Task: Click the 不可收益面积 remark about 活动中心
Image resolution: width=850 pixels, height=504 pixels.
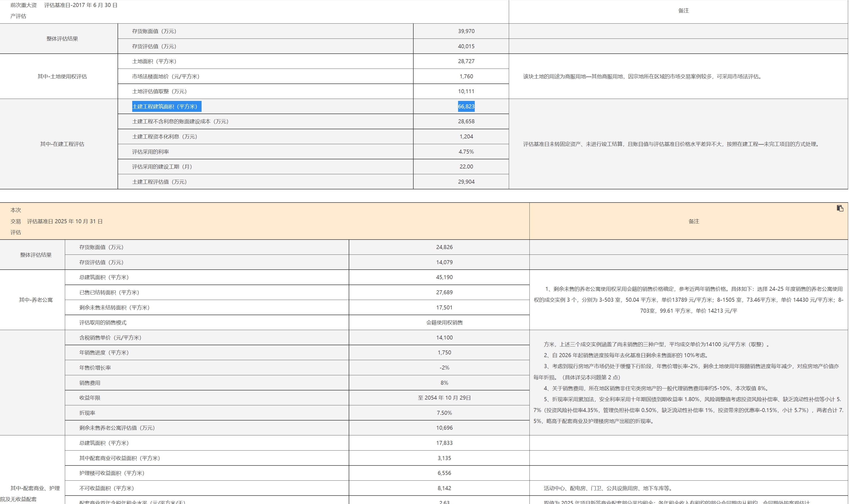Action: 608,488
